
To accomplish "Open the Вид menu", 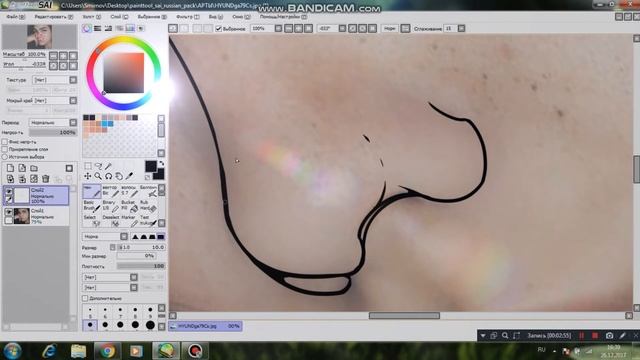I will (216, 17).
